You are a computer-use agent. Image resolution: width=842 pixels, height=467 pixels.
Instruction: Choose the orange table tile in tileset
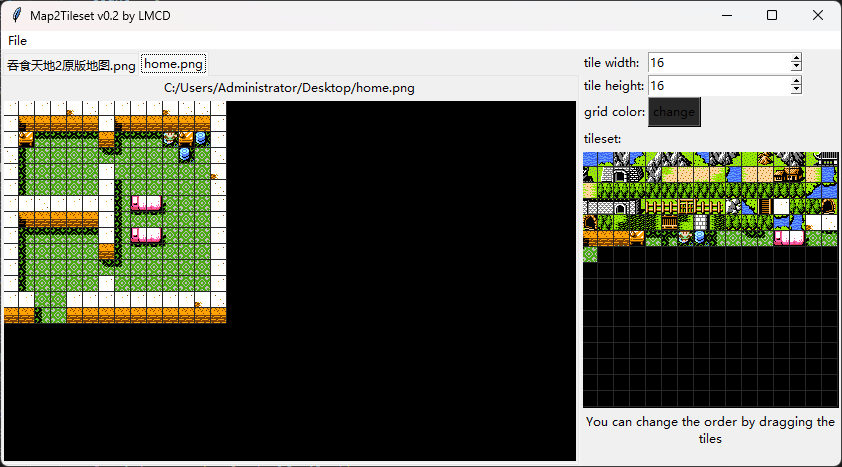tap(638, 239)
